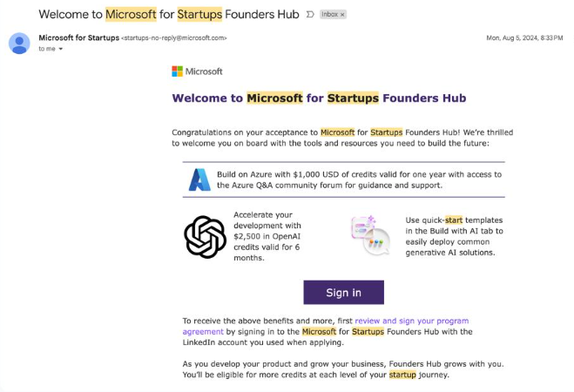Click the importance marker icon beside subject
Image resolution: width=574 pixels, height=392 pixels.
[x=310, y=14]
